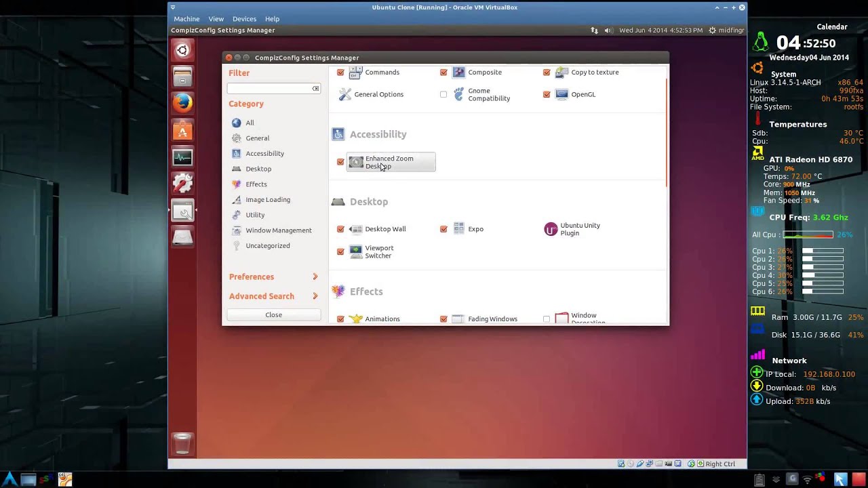Open the Fading Windows plugin icon
The height and width of the screenshot is (488, 868).
coord(458,319)
